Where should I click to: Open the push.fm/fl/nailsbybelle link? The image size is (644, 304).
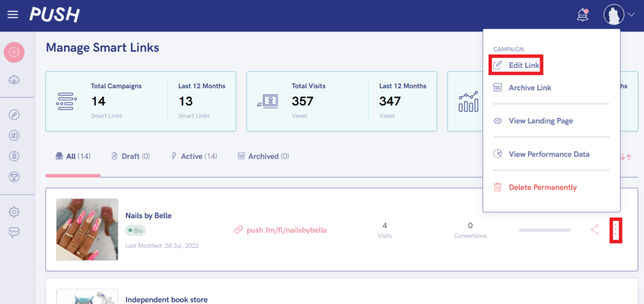[x=287, y=230]
